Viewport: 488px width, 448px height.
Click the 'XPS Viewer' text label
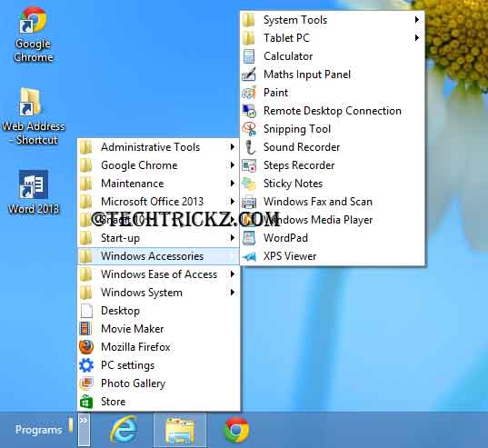coord(290,256)
